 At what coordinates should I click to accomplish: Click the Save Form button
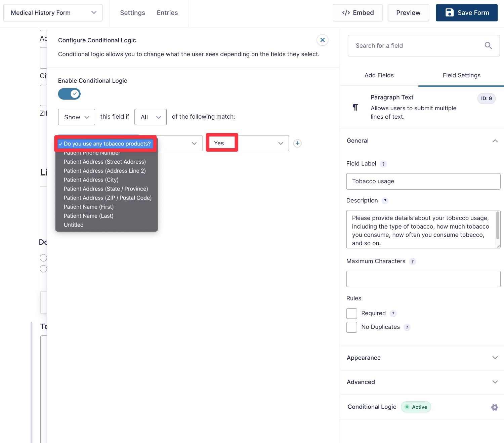(x=467, y=13)
